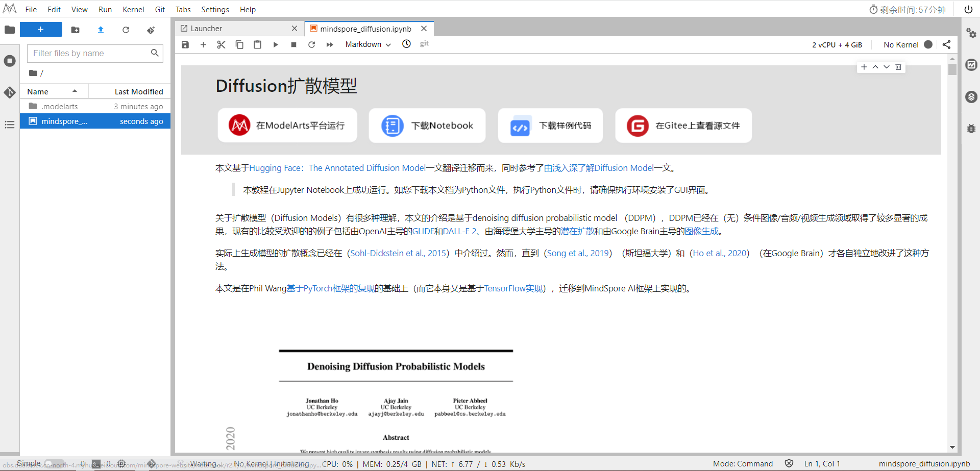
Task: Close the mindspore_diffusion.ipynb tab
Action: click(424, 29)
